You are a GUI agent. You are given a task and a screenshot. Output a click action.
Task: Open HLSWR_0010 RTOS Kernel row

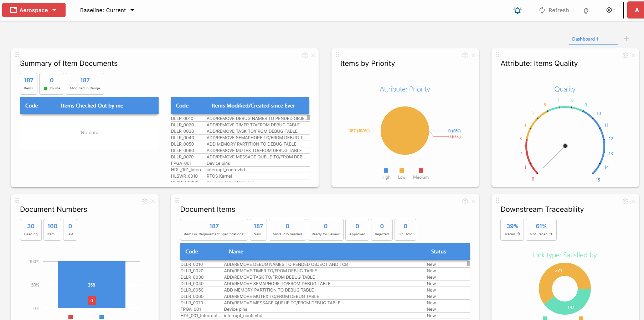(240, 176)
